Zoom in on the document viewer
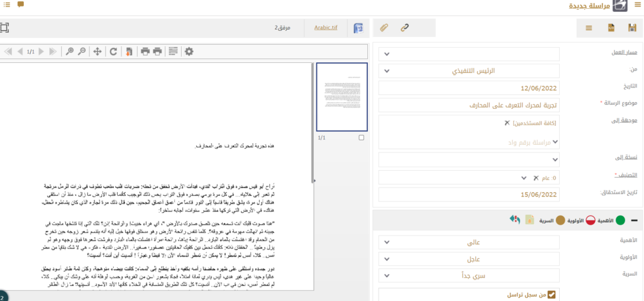This screenshot has height=301, width=644. pos(70,51)
